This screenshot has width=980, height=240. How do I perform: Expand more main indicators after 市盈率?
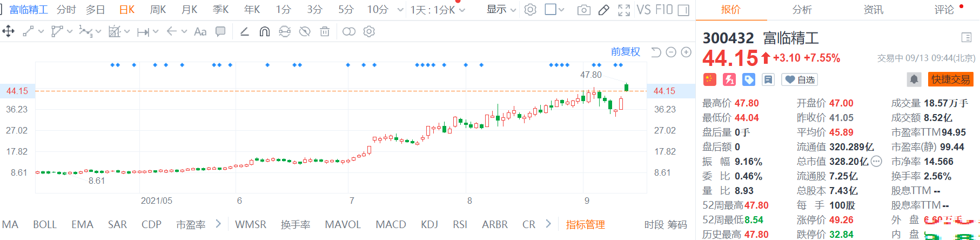218,223
